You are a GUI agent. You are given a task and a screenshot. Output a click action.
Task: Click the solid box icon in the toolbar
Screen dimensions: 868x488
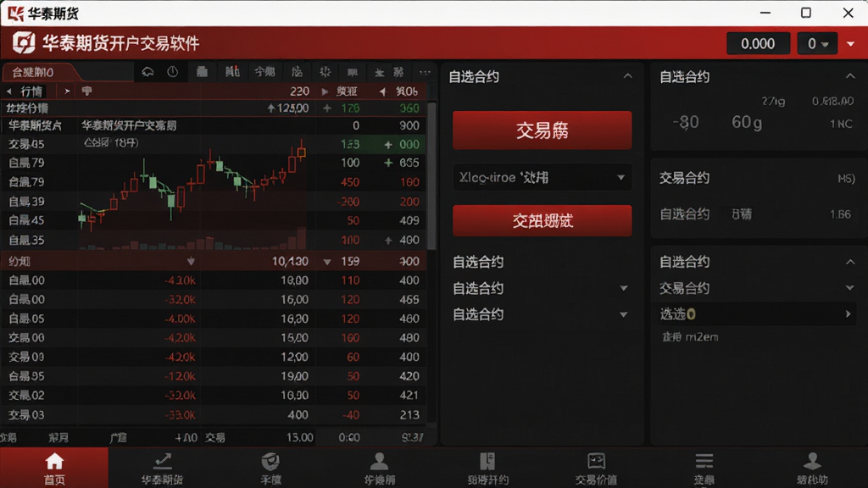pos(202,72)
